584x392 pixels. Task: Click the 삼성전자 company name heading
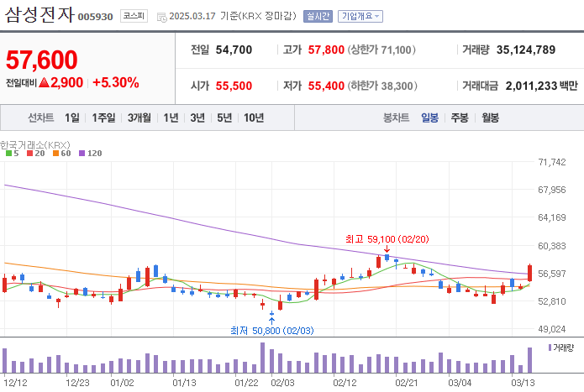39,15
